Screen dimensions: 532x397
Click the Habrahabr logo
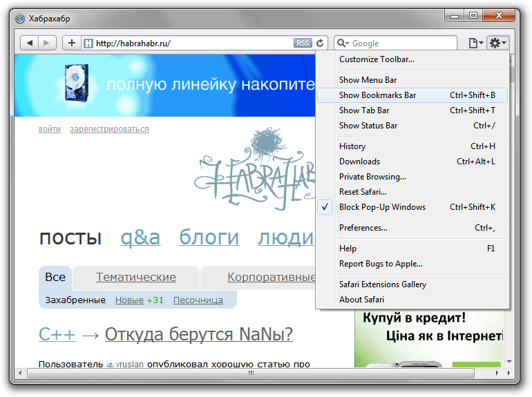tap(255, 169)
